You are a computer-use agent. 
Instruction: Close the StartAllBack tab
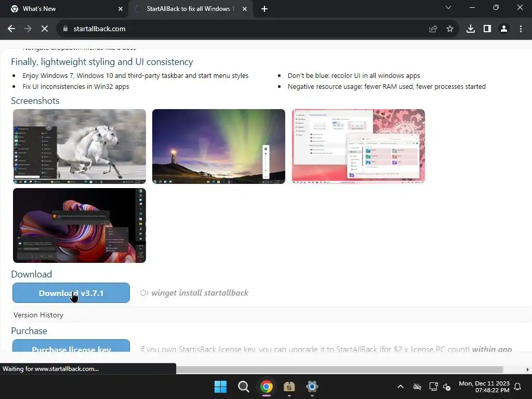coord(245,9)
